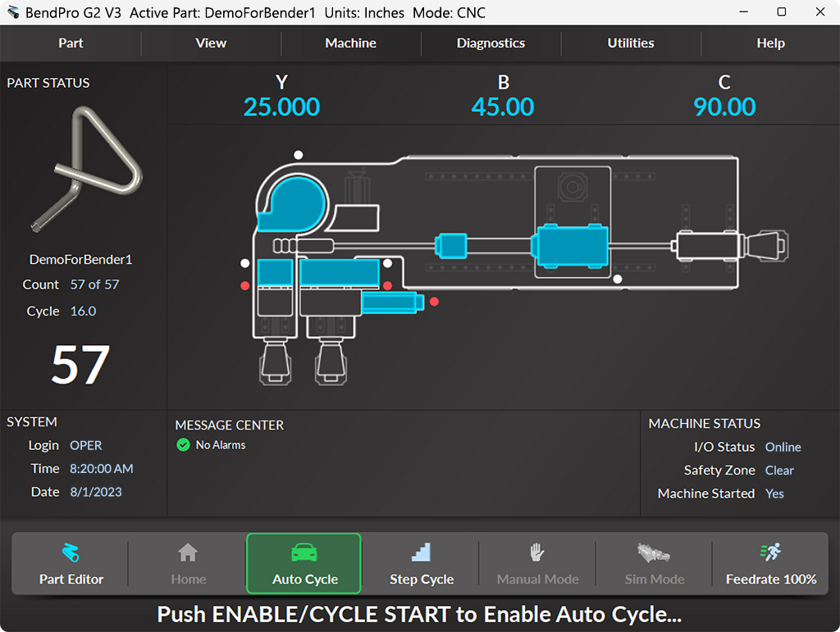Open the Machine menu
The height and width of the screenshot is (632, 840).
click(x=351, y=43)
